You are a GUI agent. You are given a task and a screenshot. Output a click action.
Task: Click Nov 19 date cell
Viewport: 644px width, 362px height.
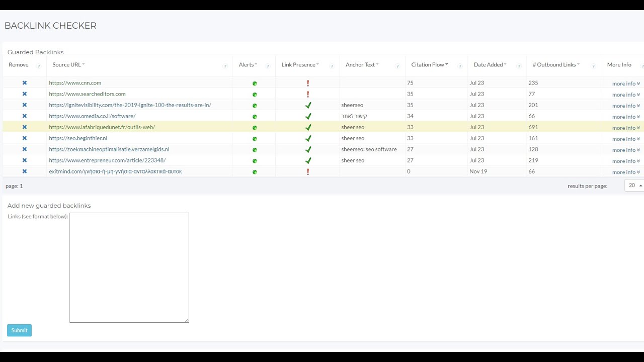coord(478,171)
